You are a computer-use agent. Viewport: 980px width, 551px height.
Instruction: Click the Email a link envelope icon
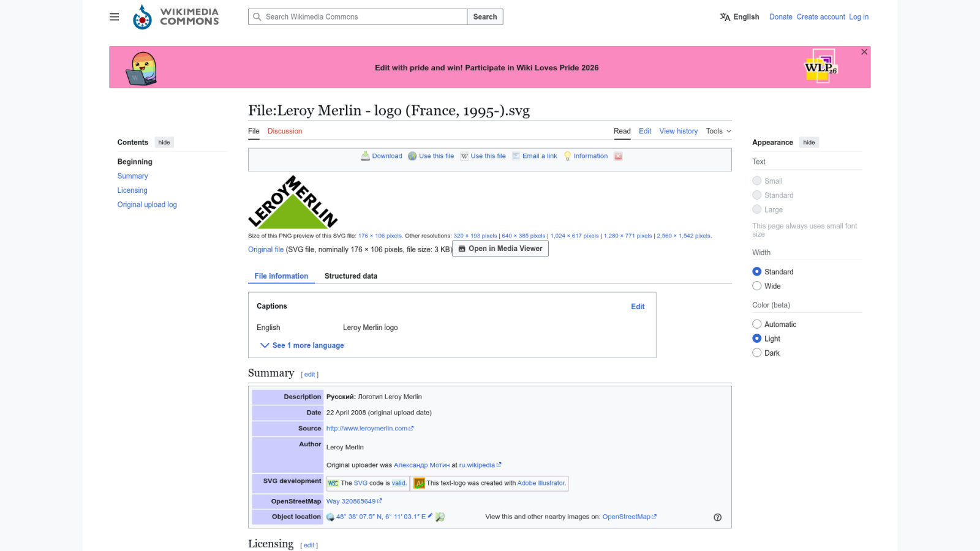[x=516, y=156]
